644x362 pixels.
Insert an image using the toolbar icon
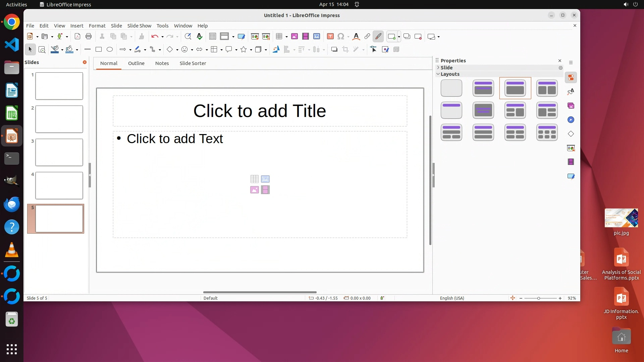tap(294, 37)
